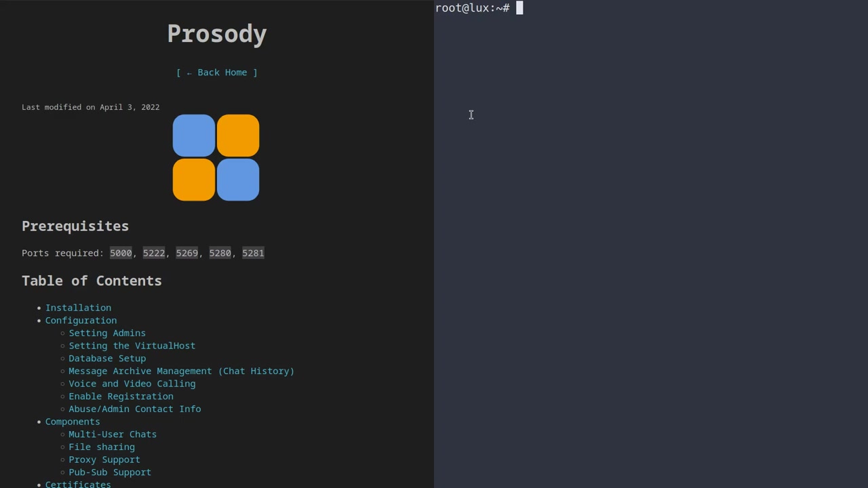Go to the File sharing link

tap(102, 447)
